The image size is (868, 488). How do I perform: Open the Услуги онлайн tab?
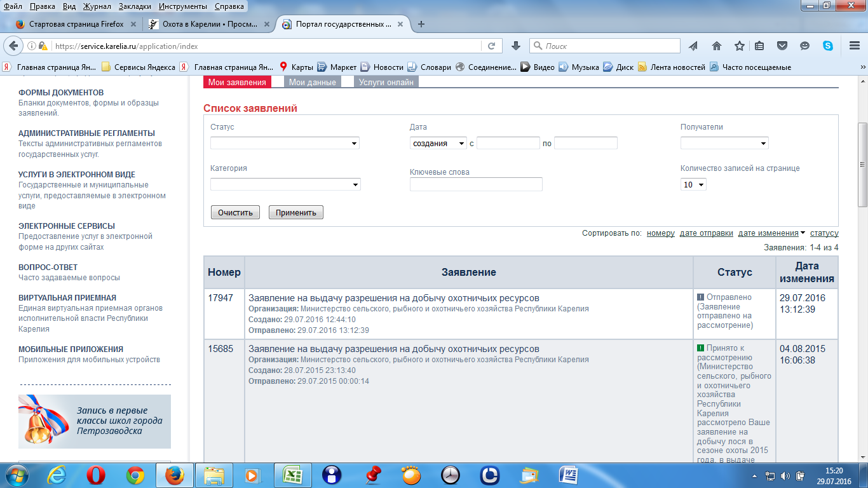386,82
